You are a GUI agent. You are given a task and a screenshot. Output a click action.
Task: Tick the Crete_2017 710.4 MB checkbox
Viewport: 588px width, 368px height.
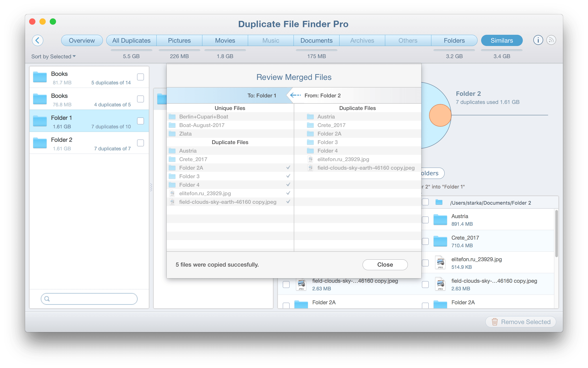click(x=425, y=241)
